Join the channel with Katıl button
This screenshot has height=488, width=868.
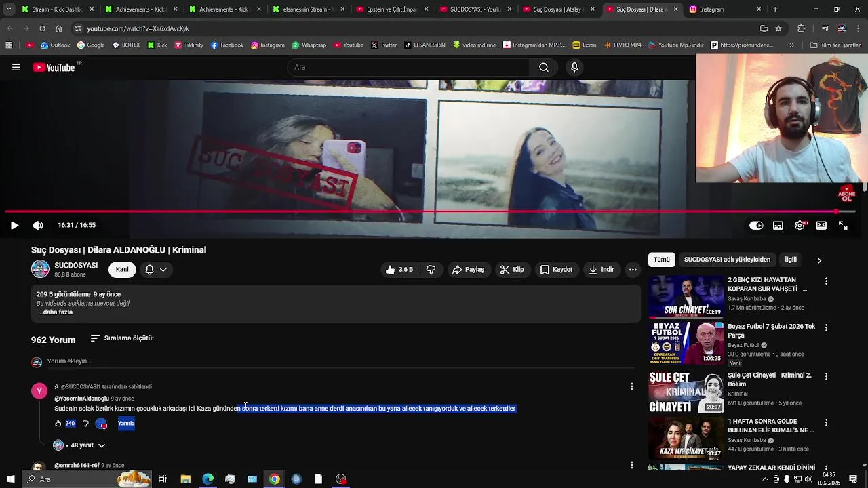(x=122, y=270)
